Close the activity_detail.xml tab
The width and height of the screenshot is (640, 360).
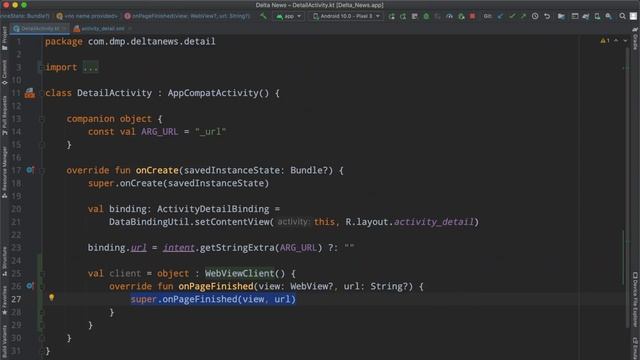click(x=130, y=29)
